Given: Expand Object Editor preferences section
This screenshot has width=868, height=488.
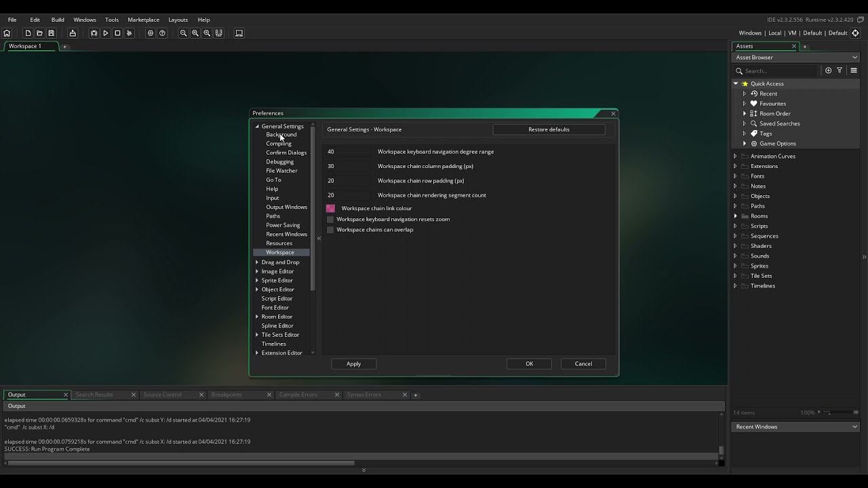Looking at the screenshot, I should click(x=257, y=289).
